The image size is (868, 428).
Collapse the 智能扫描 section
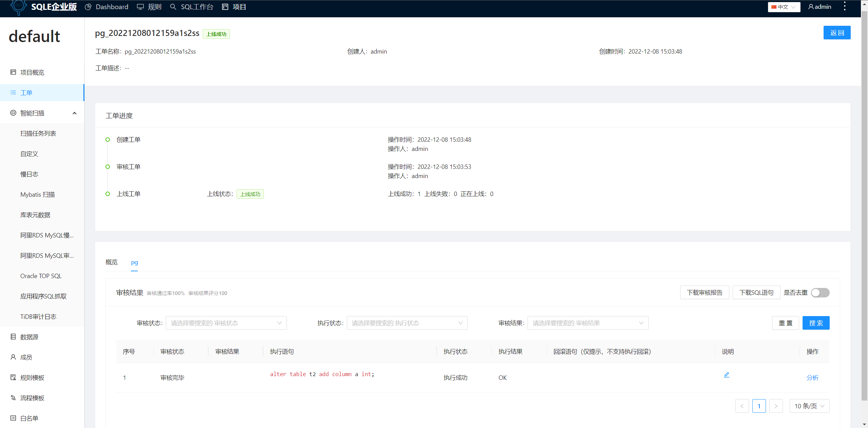point(74,113)
